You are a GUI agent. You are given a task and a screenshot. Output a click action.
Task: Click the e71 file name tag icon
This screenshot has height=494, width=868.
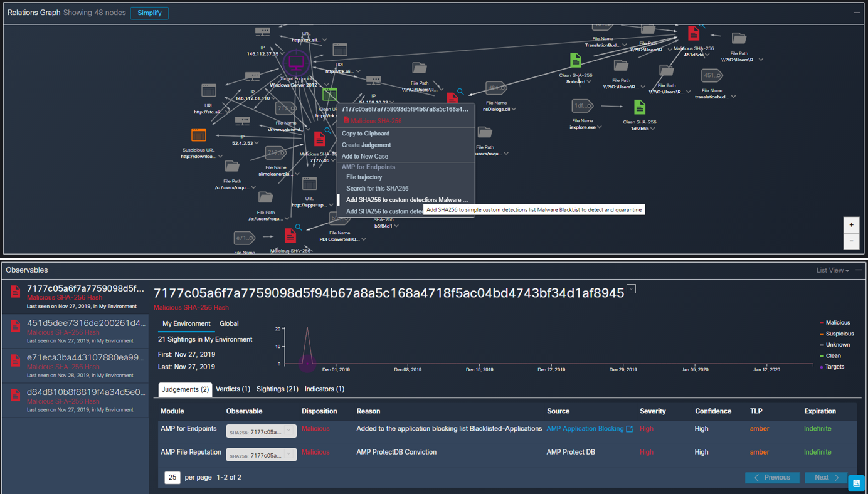pyautogui.click(x=244, y=238)
